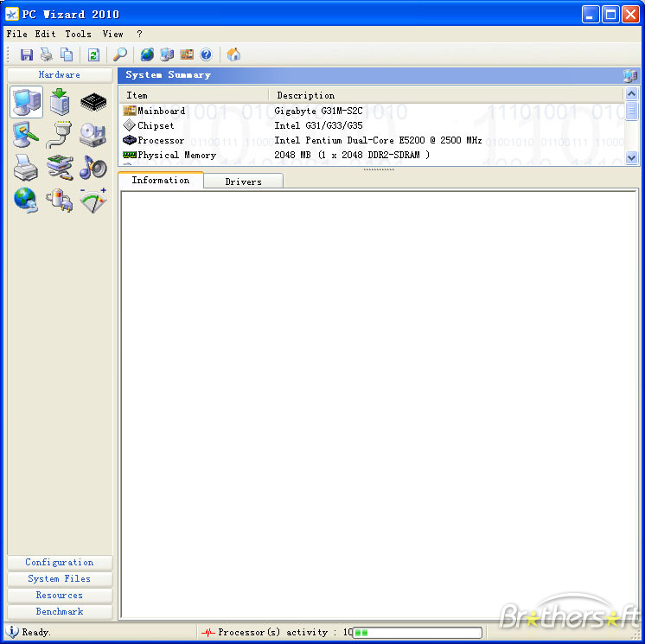Click the toolbar grip handle
645x644 pixels.
9,54
